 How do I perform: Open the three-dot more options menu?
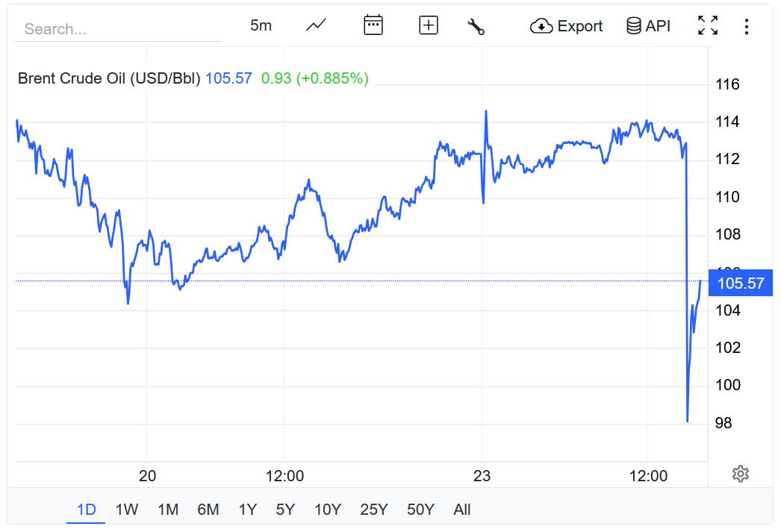click(747, 27)
